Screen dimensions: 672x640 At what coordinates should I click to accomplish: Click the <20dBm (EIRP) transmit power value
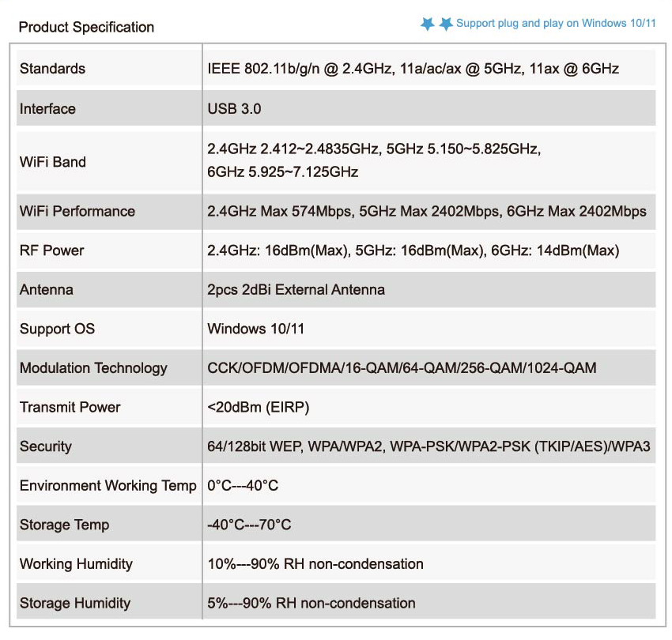(258, 408)
